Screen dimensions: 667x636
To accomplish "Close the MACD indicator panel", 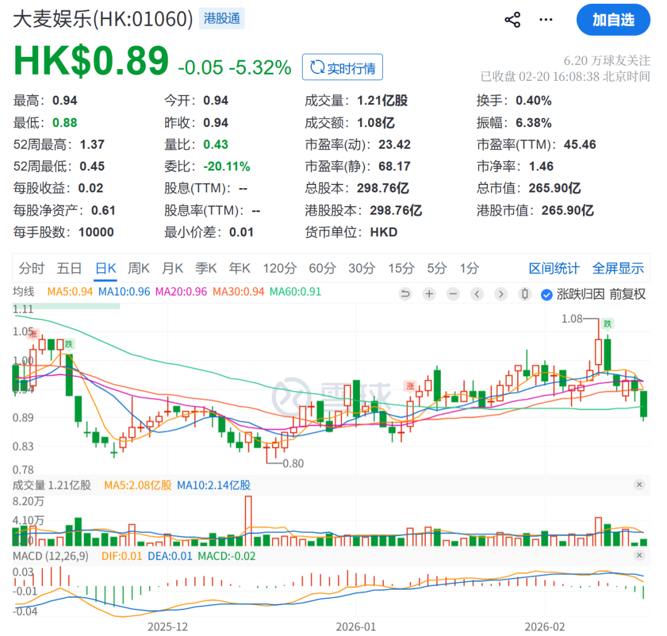I will click(640, 555).
